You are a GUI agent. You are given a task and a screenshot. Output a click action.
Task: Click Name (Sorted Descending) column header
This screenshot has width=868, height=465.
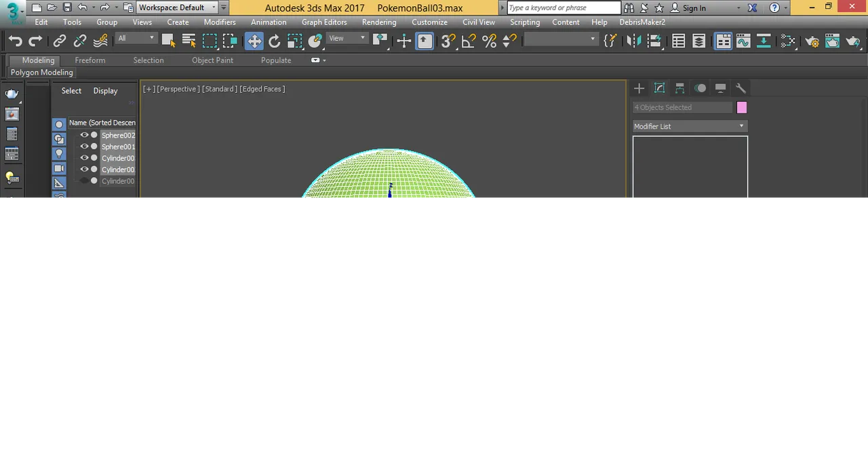[102, 123]
